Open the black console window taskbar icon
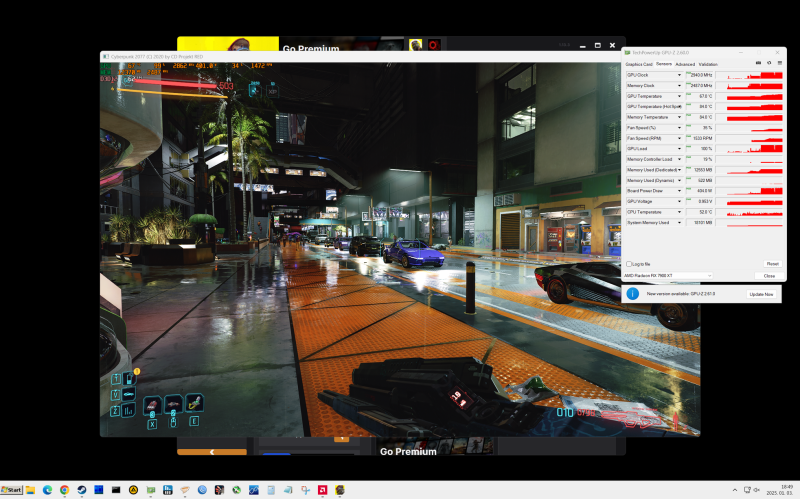Screen dimensions: 800x499 click(116, 490)
